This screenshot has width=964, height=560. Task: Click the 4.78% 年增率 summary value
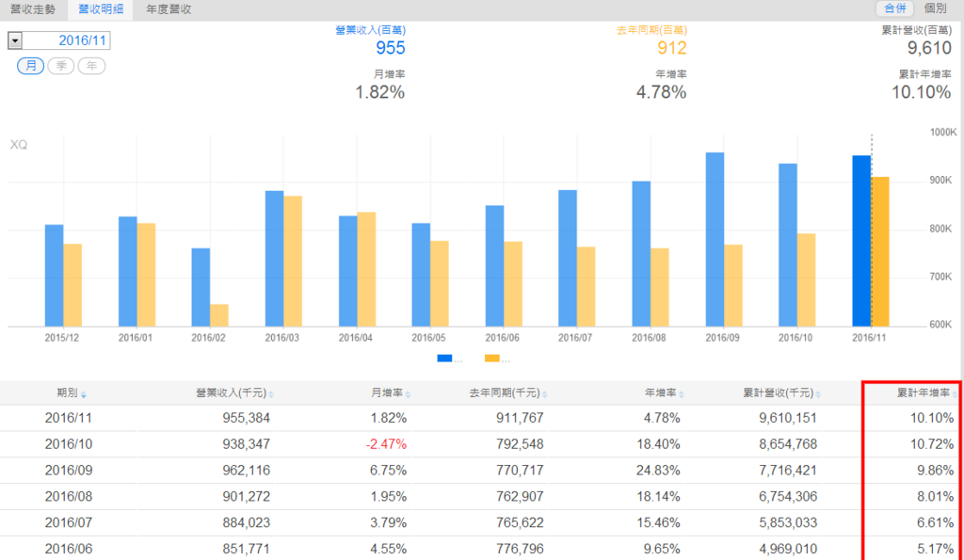point(661,92)
